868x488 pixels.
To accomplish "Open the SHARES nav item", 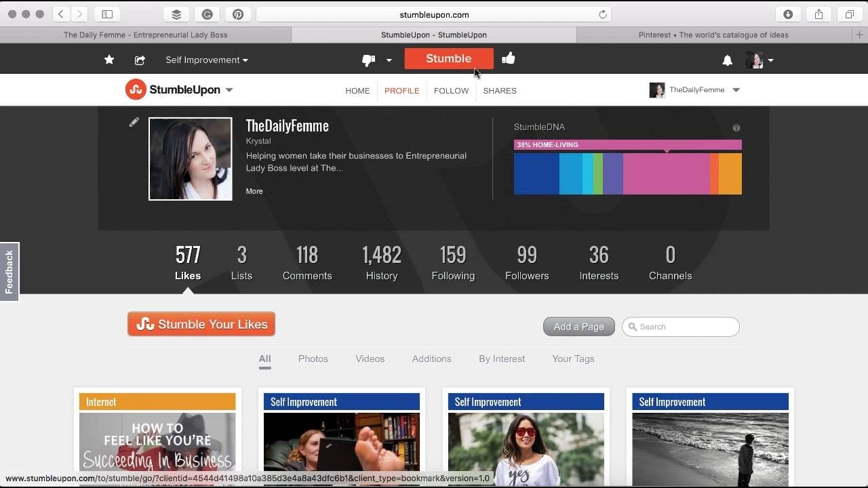I will (x=500, y=91).
